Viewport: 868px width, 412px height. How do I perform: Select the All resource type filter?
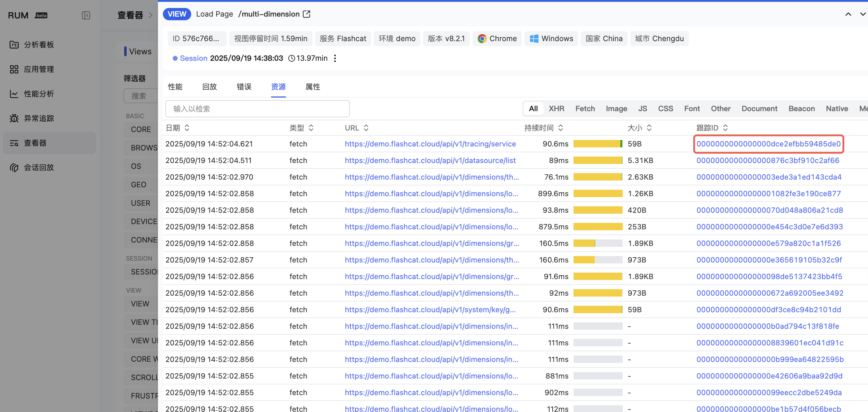533,109
